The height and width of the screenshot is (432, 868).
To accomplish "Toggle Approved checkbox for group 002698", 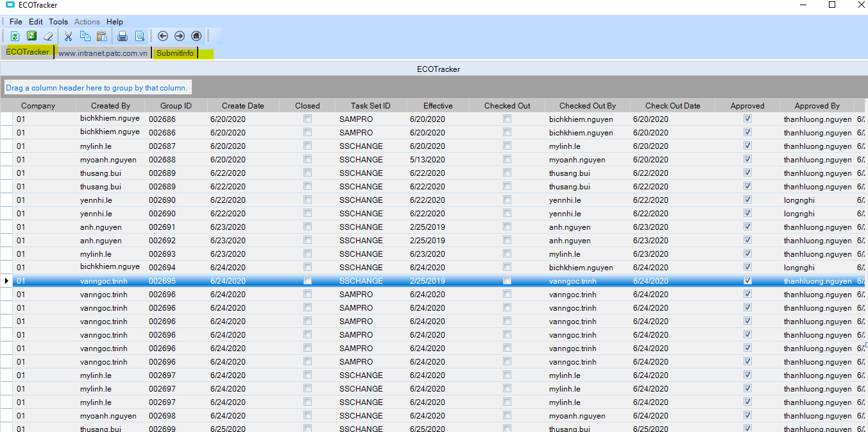I will (x=747, y=415).
